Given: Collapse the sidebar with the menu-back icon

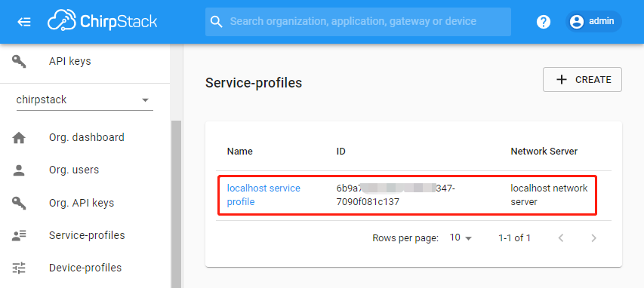Looking at the screenshot, I should point(24,22).
